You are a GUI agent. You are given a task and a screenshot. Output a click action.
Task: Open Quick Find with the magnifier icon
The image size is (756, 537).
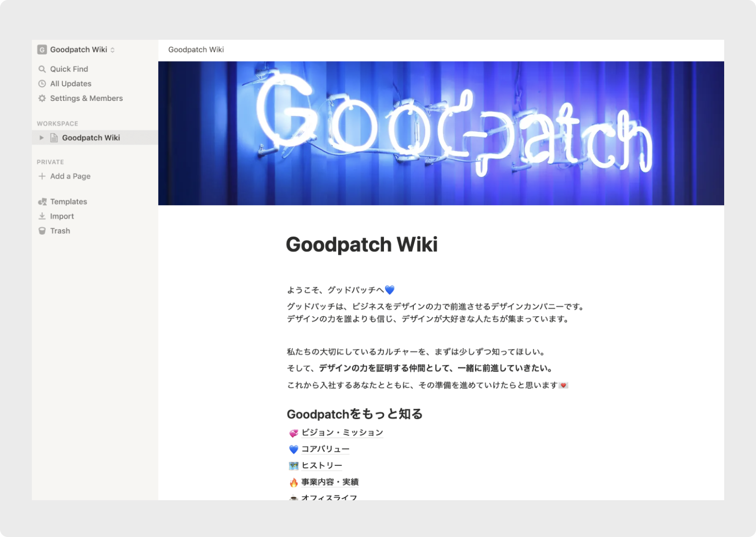click(42, 69)
